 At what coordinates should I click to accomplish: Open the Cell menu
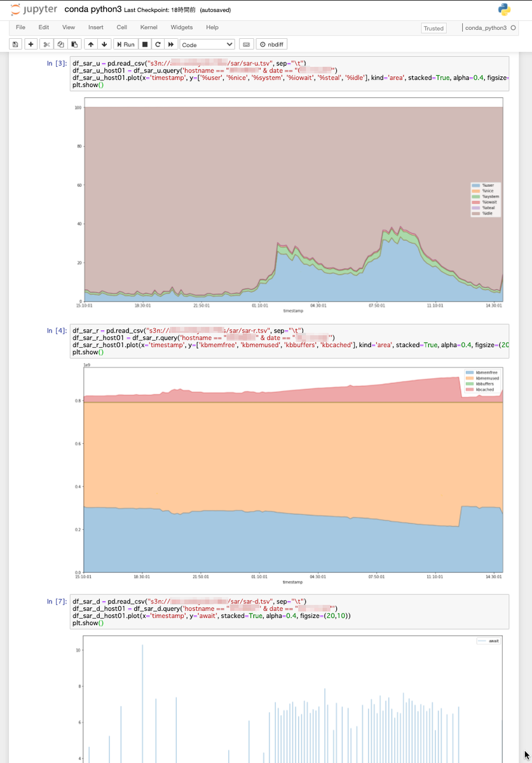click(x=121, y=27)
